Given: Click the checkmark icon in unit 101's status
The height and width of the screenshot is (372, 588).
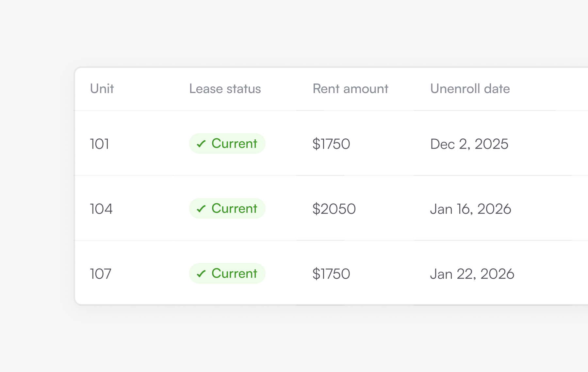Looking at the screenshot, I should point(201,144).
